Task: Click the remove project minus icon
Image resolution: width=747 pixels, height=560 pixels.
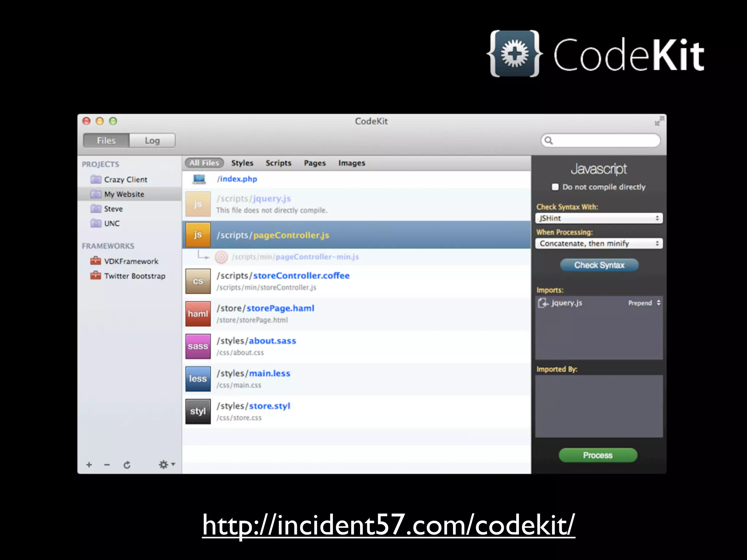Action: click(107, 464)
